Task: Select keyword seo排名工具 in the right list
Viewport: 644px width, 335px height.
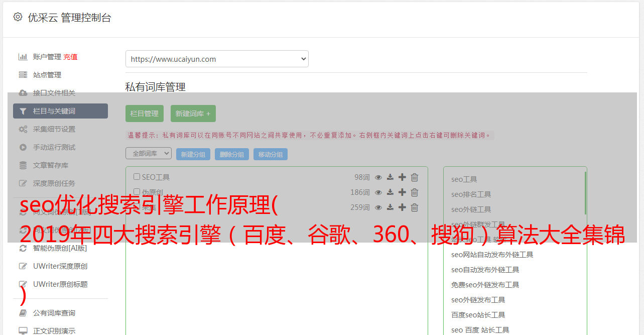Action: click(471, 194)
